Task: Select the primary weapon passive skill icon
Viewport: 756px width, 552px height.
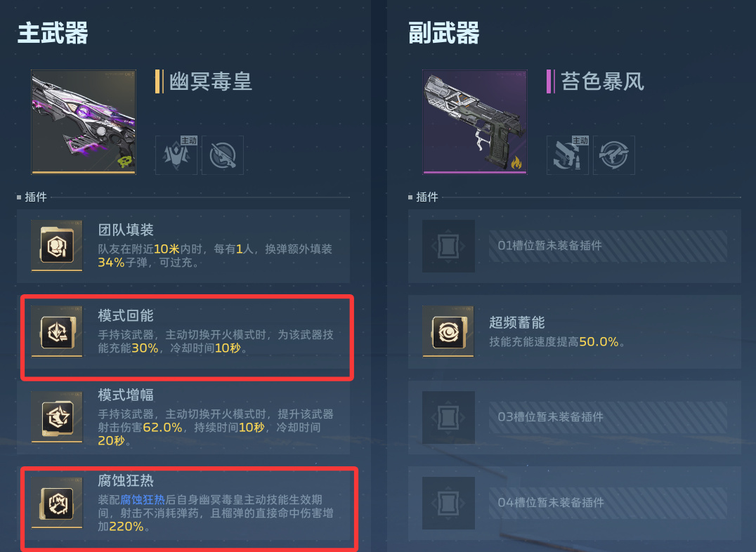Action: pos(222,155)
